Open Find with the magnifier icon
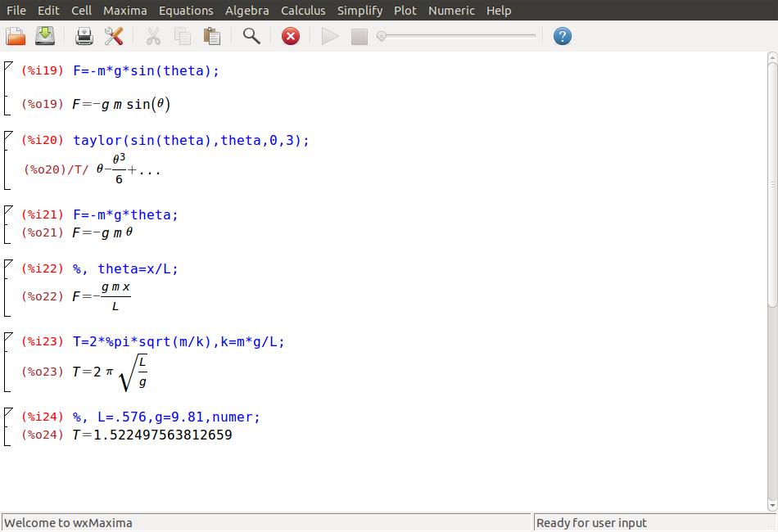778x532 pixels. click(x=251, y=36)
